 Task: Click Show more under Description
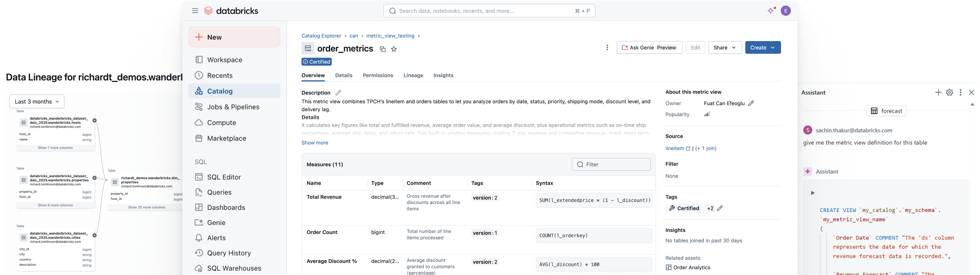coord(315,143)
